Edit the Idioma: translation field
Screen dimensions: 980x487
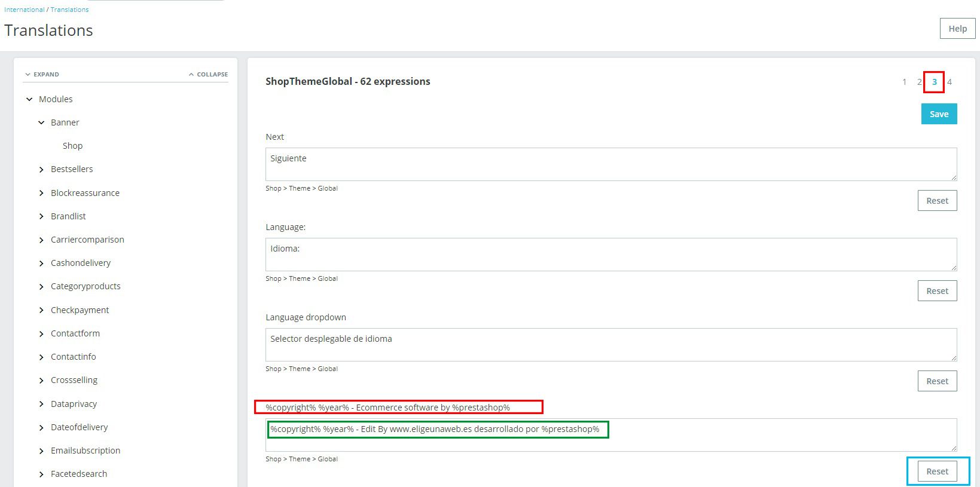pos(611,255)
